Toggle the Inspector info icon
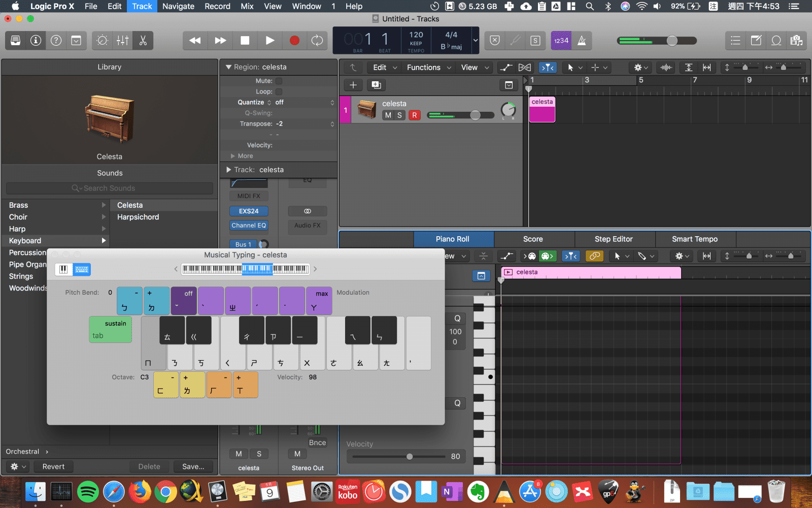Screen dimensions: 812x508 coord(36,41)
